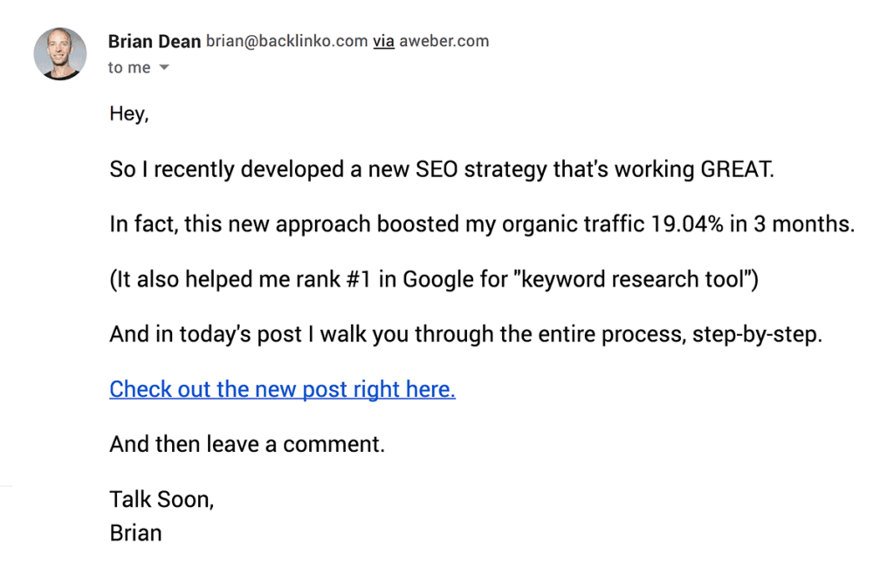Click sender name "Brian Dean"
Screen dimensions: 894x588
(x=155, y=41)
